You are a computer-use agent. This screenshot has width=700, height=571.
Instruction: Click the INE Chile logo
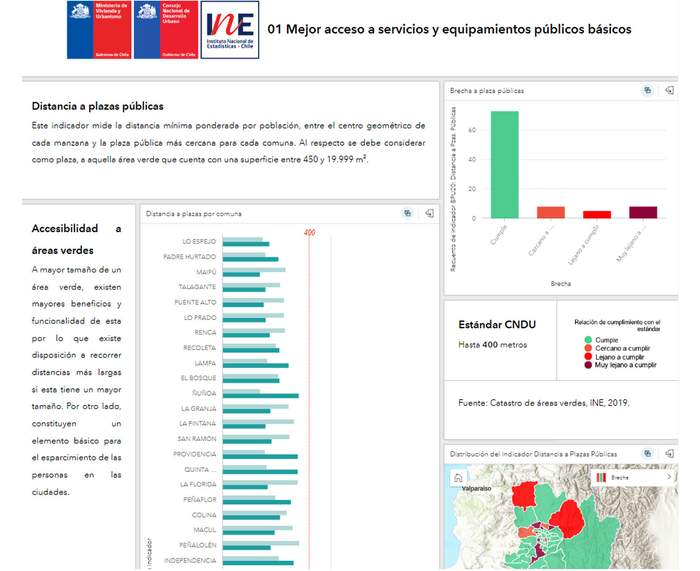tap(229, 30)
